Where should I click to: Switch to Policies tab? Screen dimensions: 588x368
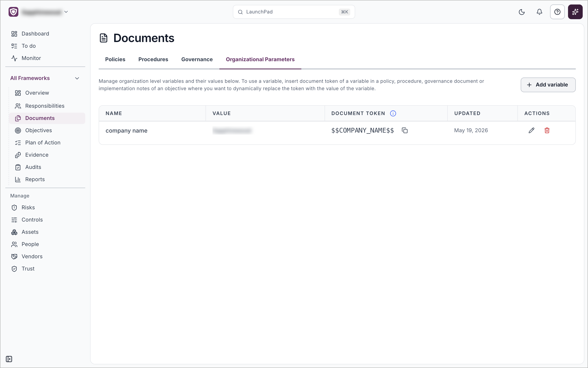click(x=115, y=59)
